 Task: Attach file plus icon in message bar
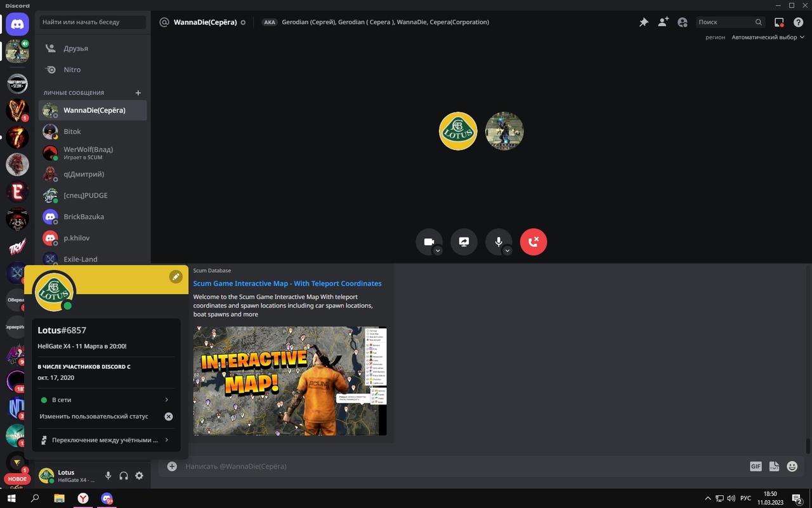tap(172, 466)
